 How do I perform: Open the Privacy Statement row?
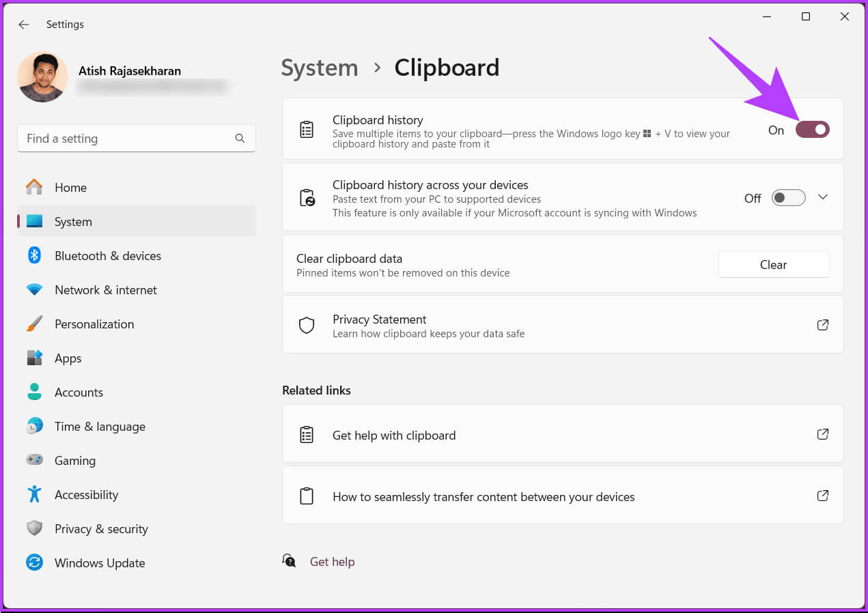(x=563, y=324)
